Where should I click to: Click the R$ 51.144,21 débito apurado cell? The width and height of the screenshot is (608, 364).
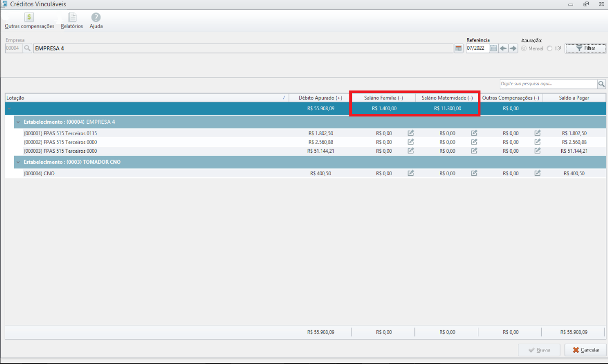[321, 151]
